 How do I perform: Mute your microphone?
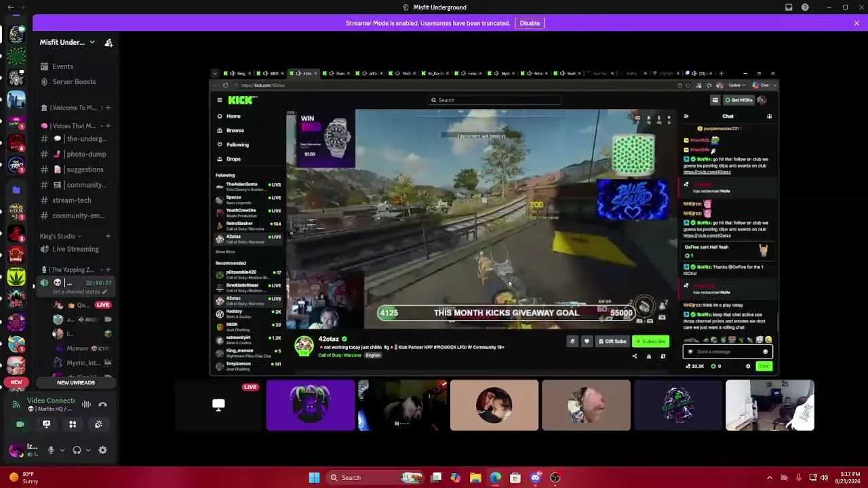[x=51, y=450]
